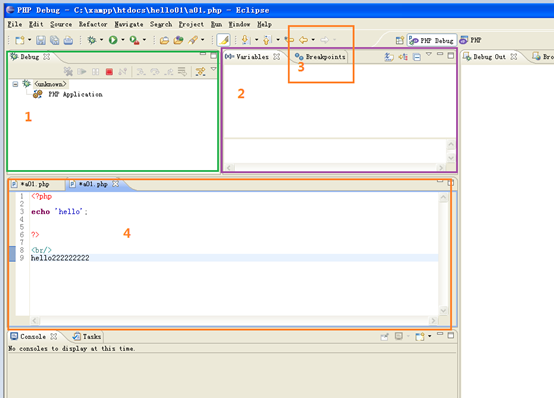Open the Next Annotation dropdown arrow
The image size is (554, 398).
[257, 40]
